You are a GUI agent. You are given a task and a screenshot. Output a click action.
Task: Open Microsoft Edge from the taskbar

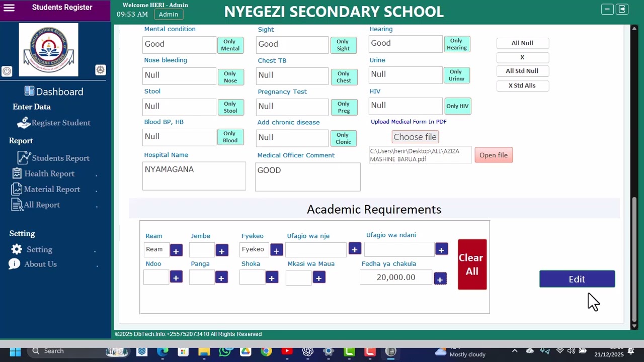tap(163, 351)
